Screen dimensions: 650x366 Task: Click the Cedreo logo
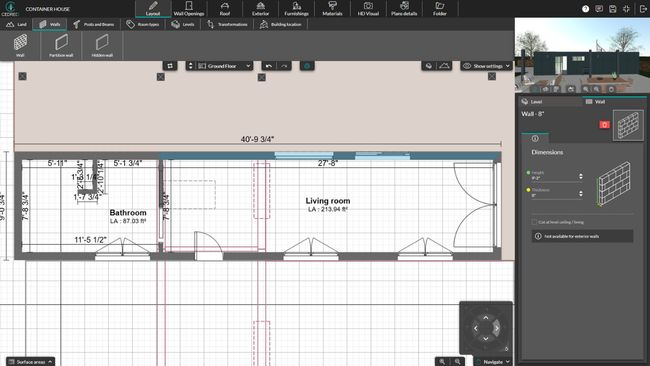click(10, 8)
